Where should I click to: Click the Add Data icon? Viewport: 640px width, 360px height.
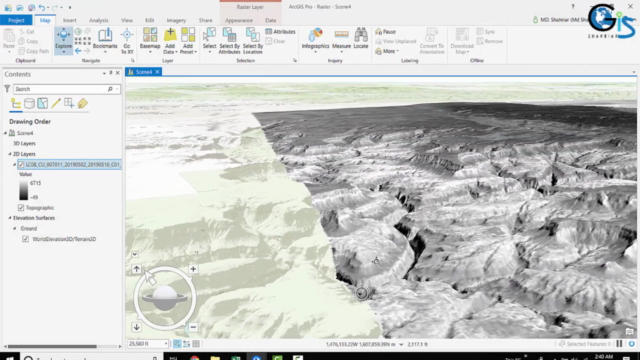click(x=170, y=36)
